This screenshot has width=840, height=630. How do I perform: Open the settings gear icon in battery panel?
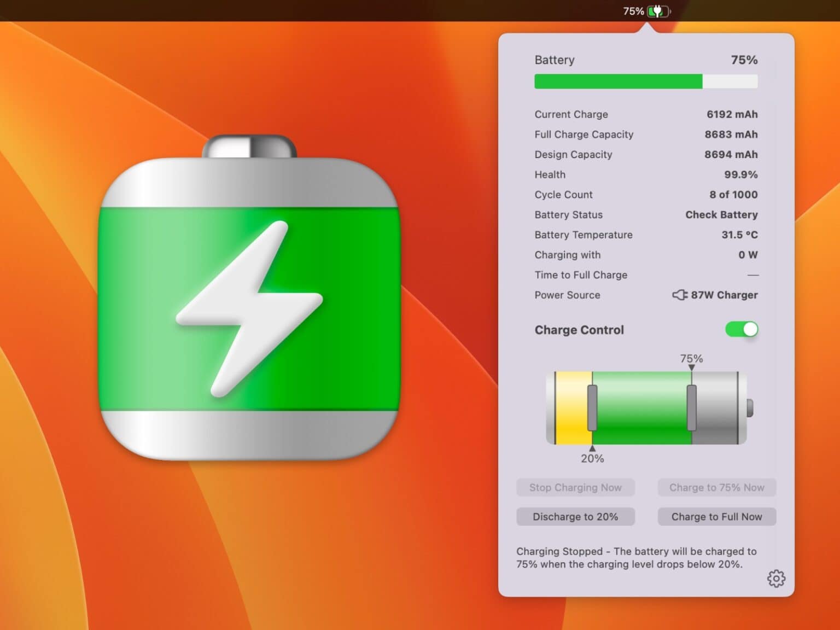pyautogui.click(x=776, y=578)
